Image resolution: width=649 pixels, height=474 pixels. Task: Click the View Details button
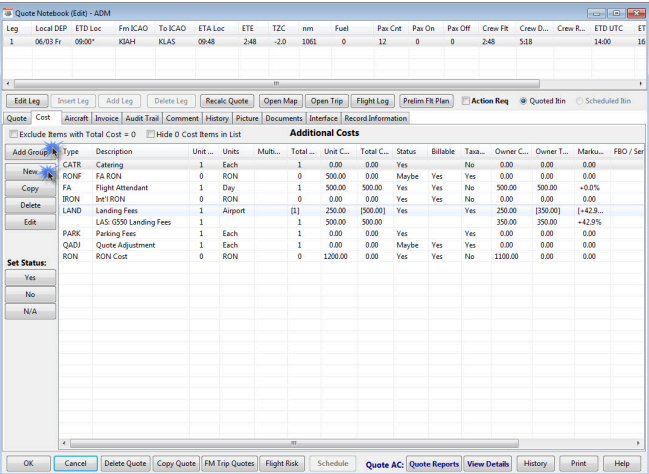tap(488, 464)
